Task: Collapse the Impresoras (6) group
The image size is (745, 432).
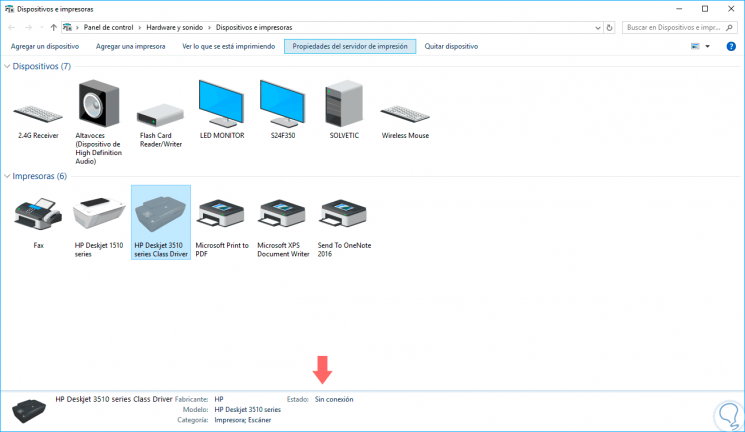Action: [x=7, y=176]
